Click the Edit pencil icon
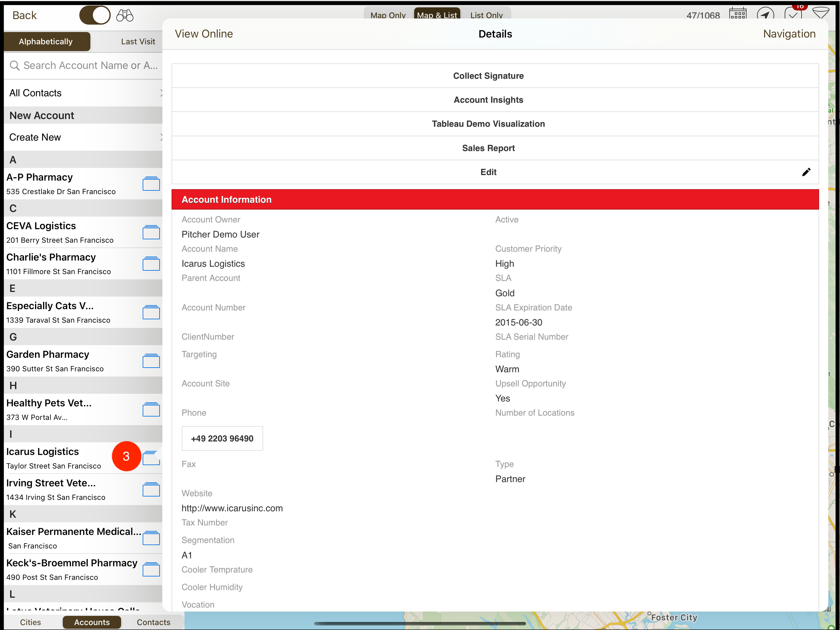Screen dimensions: 840x630 click(x=806, y=172)
